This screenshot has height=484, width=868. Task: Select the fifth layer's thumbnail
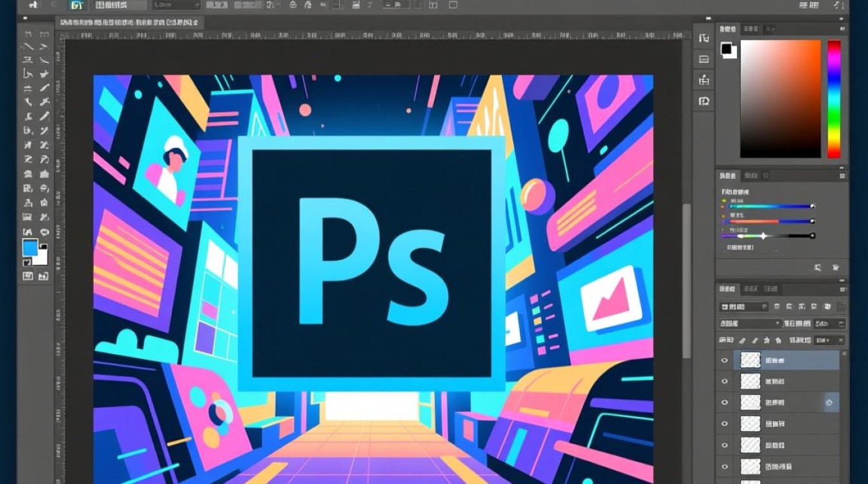tap(750, 445)
